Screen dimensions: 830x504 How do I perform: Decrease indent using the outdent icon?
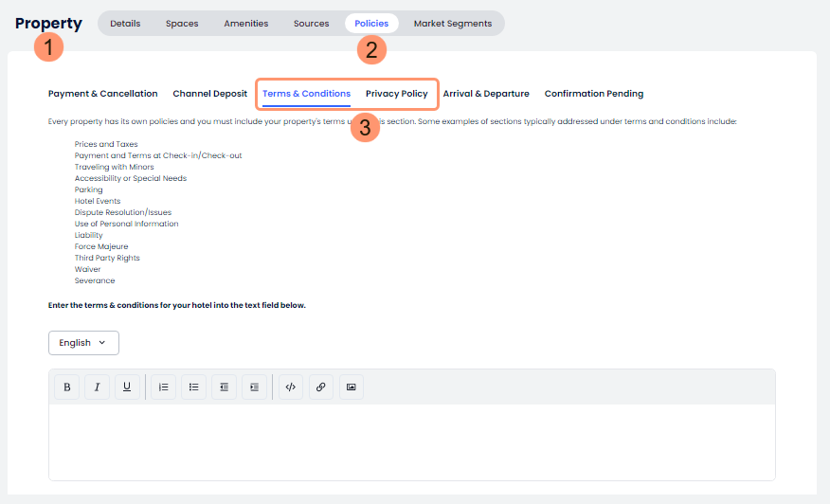pyautogui.click(x=224, y=387)
